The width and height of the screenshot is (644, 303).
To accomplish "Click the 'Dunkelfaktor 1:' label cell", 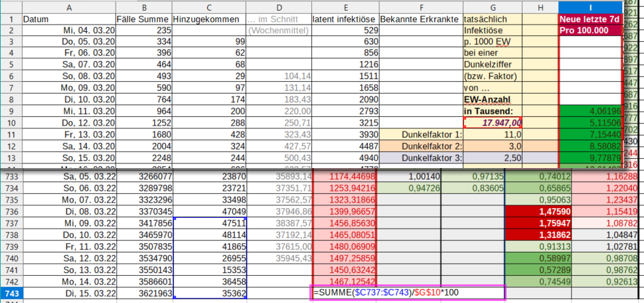I will click(421, 134).
